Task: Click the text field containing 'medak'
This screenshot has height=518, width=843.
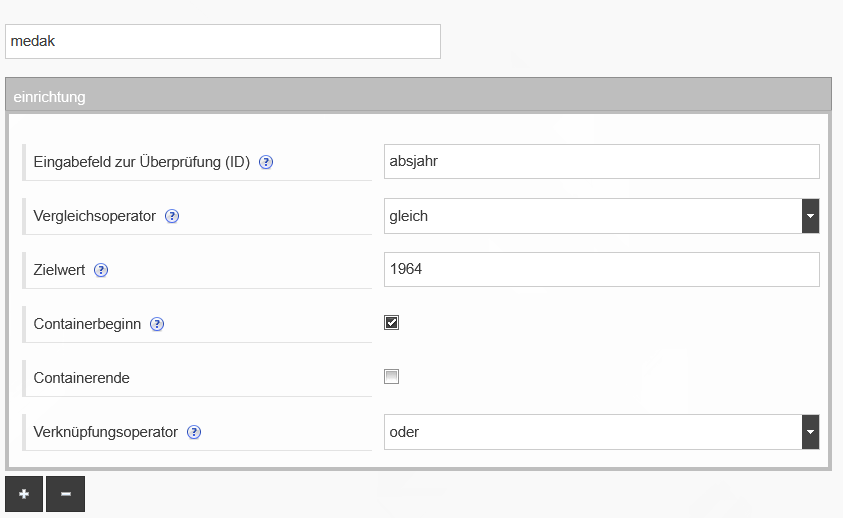Action: [x=223, y=42]
